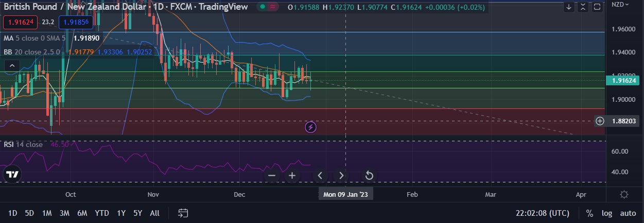
Task: Zoom out the chart with the minus button
Action: pyautogui.click(x=272, y=176)
